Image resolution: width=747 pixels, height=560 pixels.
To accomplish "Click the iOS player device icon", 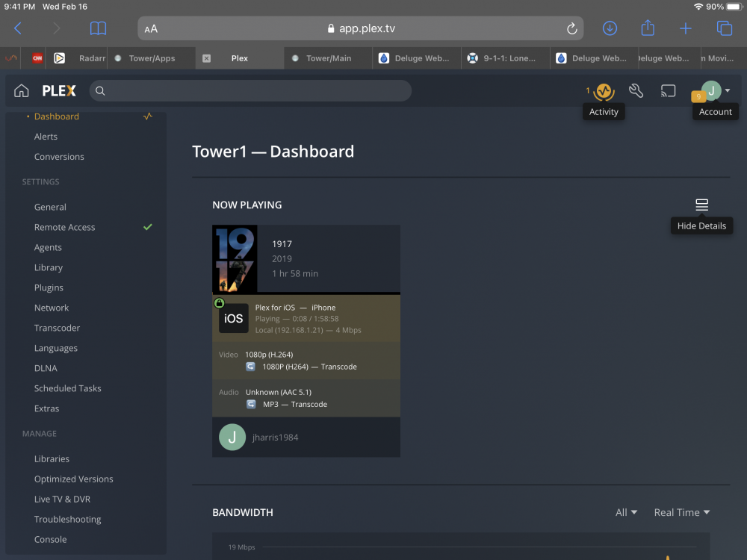I will (x=233, y=318).
